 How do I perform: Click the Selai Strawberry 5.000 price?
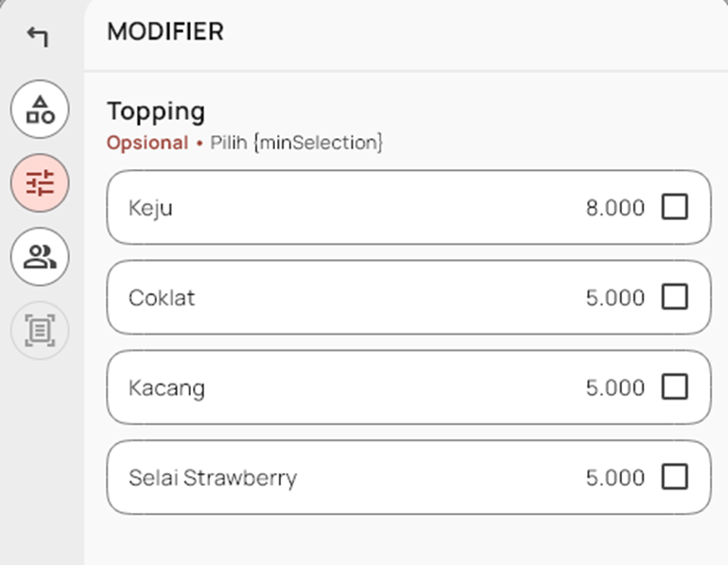[615, 477]
